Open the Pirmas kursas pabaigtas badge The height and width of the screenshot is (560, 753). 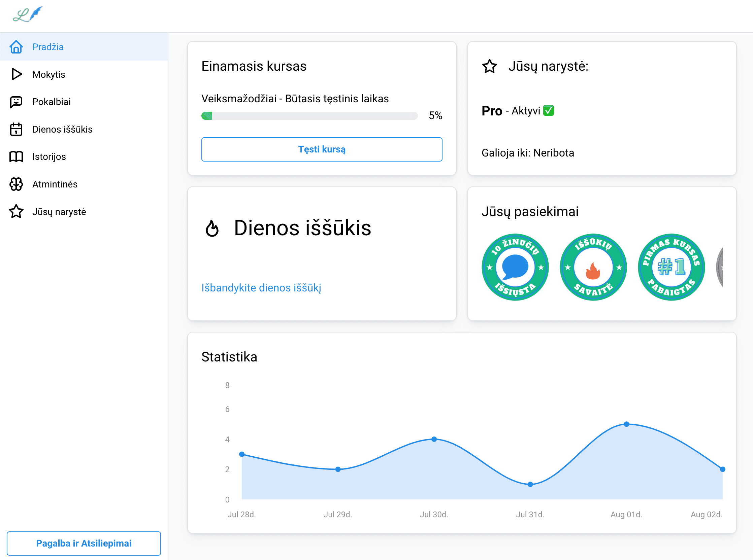[671, 267]
